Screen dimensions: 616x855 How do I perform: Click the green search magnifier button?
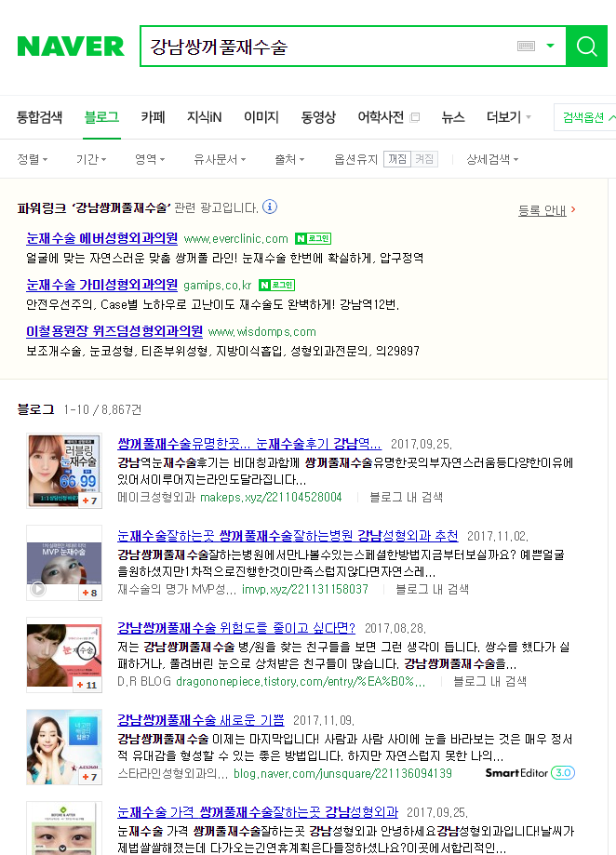586,47
